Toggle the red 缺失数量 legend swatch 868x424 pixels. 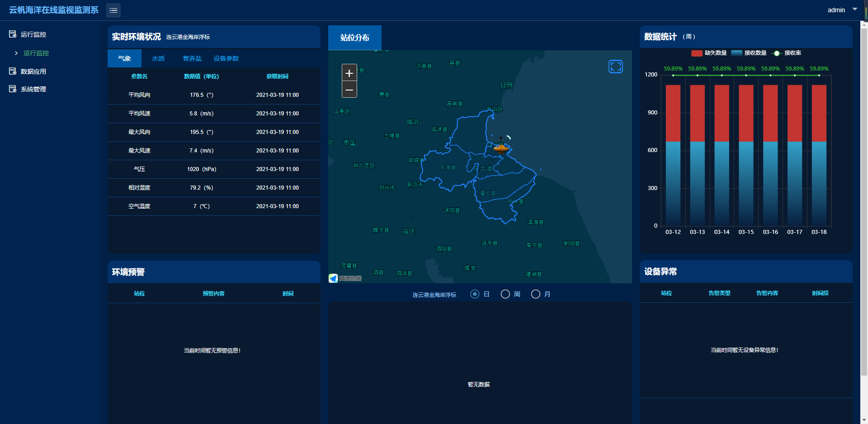coord(697,53)
